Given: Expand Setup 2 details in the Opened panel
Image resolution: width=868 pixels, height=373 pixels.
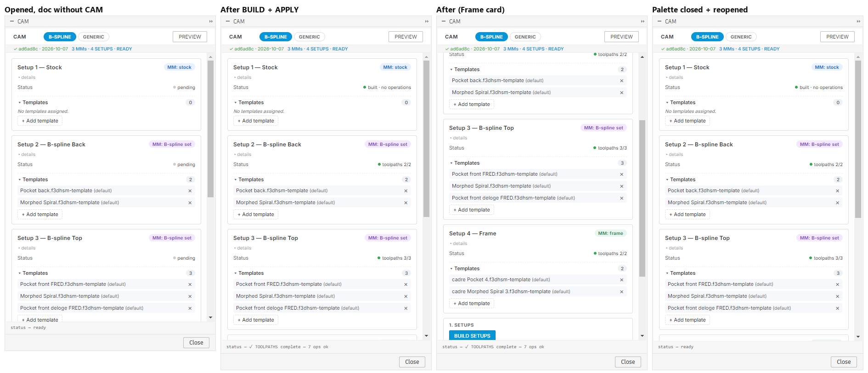Looking at the screenshot, I should coord(27,155).
